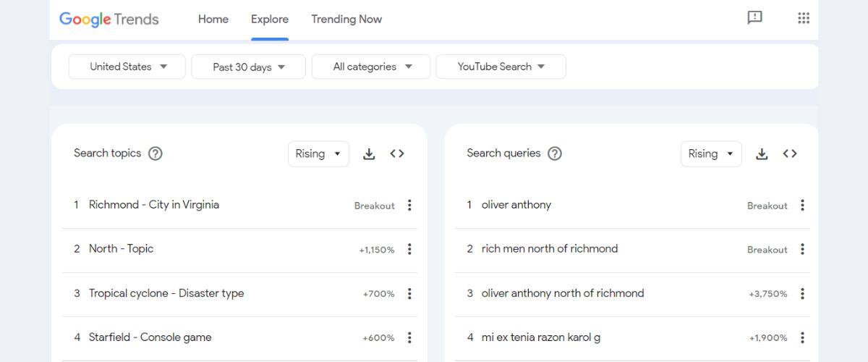Download Search topics data as CSV
Image resolution: width=868 pixels, height=362 pixels.
pyautogui.click(x=369, y=153)
